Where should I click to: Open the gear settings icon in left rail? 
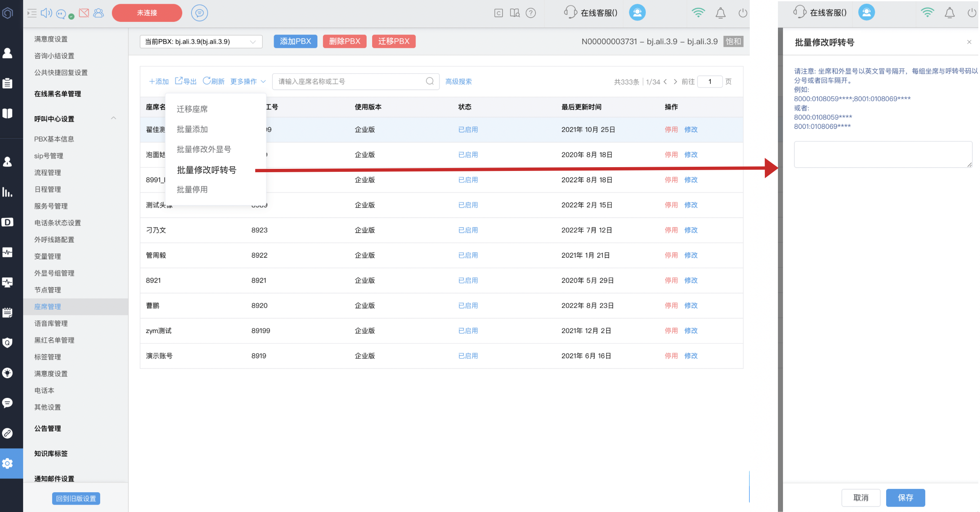(x=8, y=463)
